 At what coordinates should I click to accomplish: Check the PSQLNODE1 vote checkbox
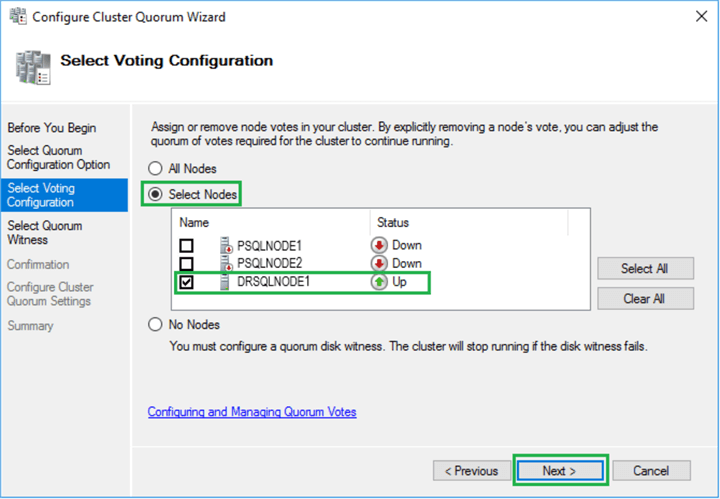click(x=186, y=245)
